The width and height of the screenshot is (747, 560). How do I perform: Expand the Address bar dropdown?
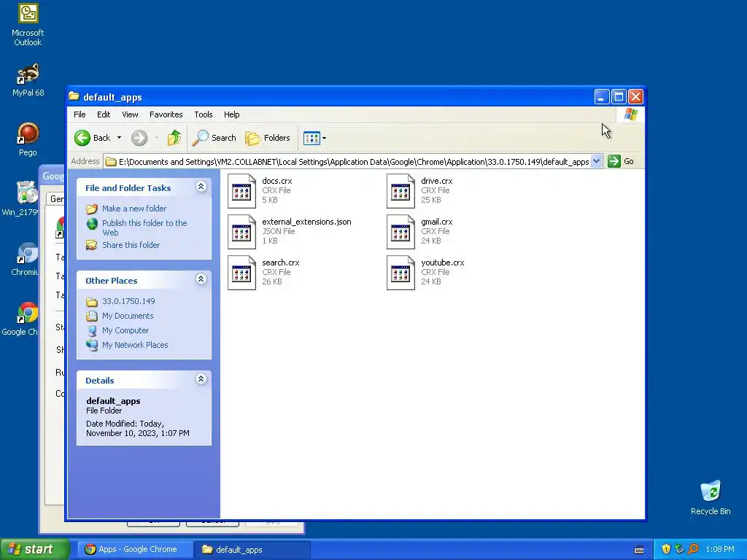[x=597, y=161]
